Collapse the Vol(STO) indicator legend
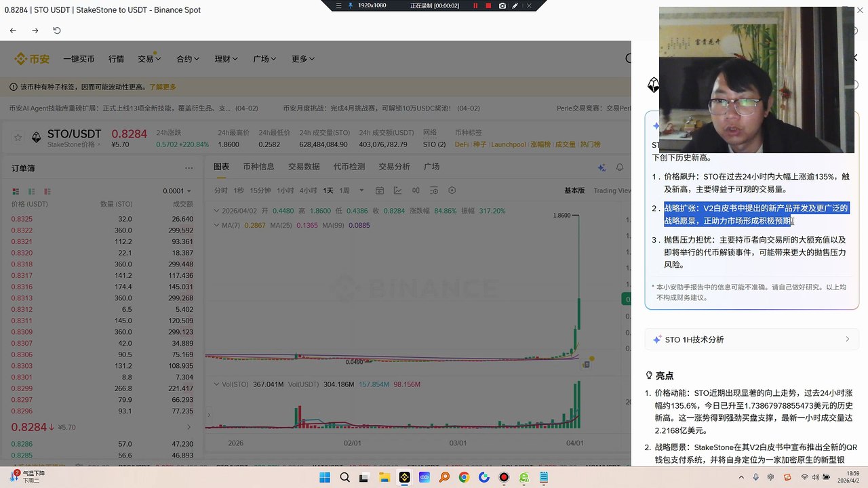Screen dimensions: 868x488 217,384
